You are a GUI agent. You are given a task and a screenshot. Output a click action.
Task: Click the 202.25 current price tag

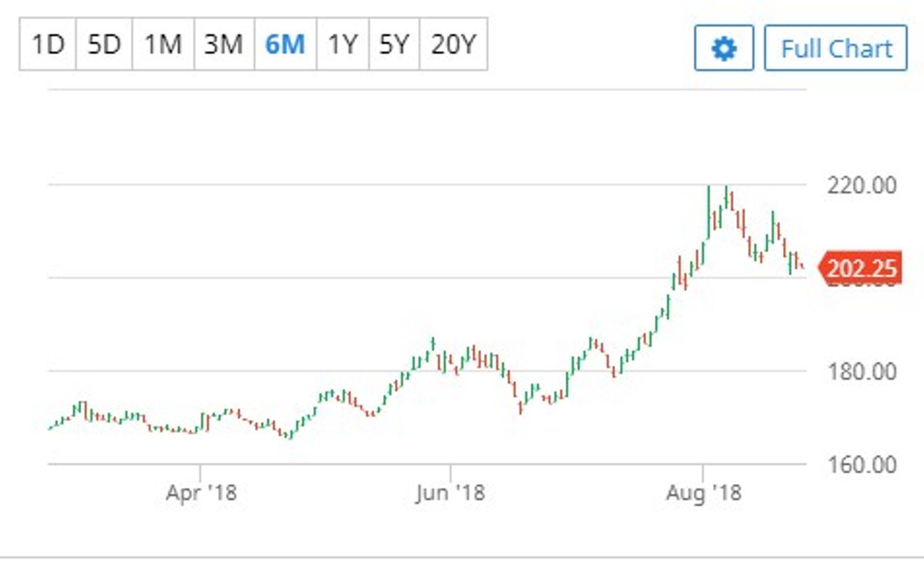861,268
